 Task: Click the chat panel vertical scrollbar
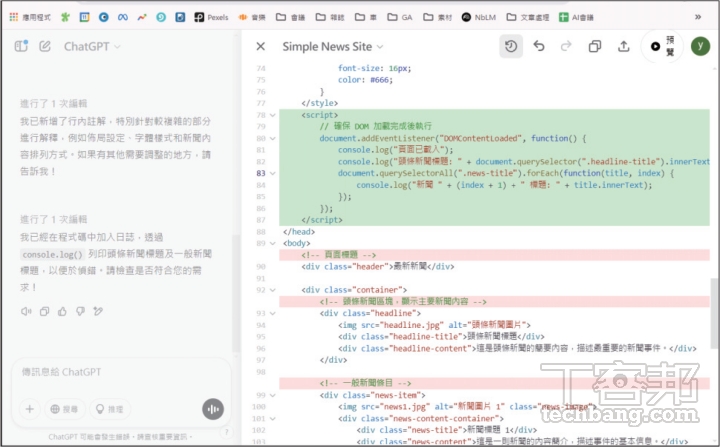click(x=236, y=293)
